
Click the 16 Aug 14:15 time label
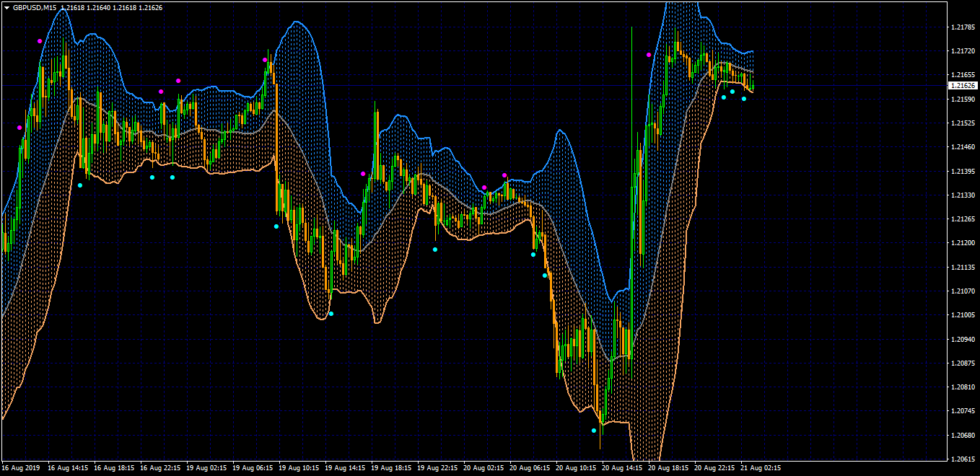point(68,468)
